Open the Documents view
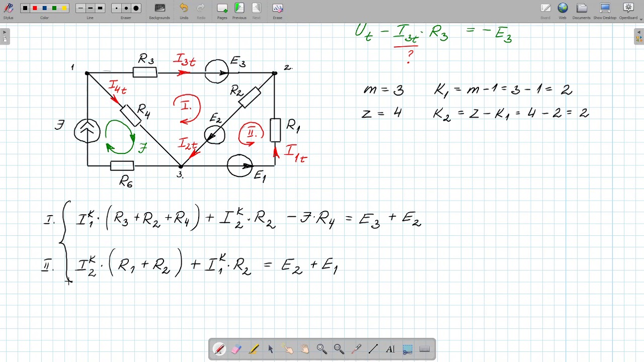Screen dimensions: 644x362 [x=582, y=8]
